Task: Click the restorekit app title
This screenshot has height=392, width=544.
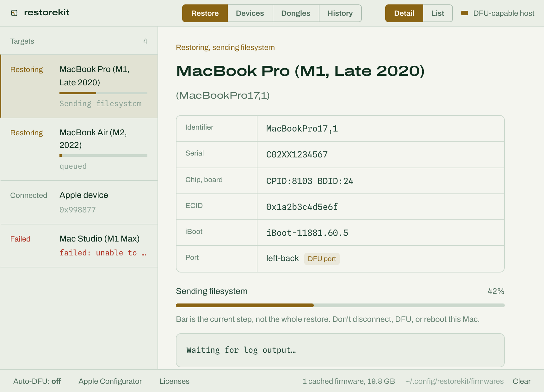Action: coord(46,13)
